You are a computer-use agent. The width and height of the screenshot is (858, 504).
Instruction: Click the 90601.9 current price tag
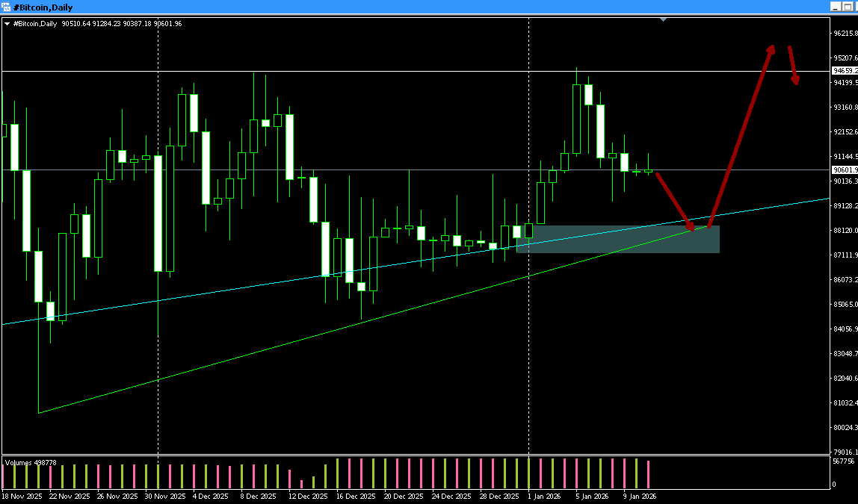pyautogui.click(x=845, y=170)
